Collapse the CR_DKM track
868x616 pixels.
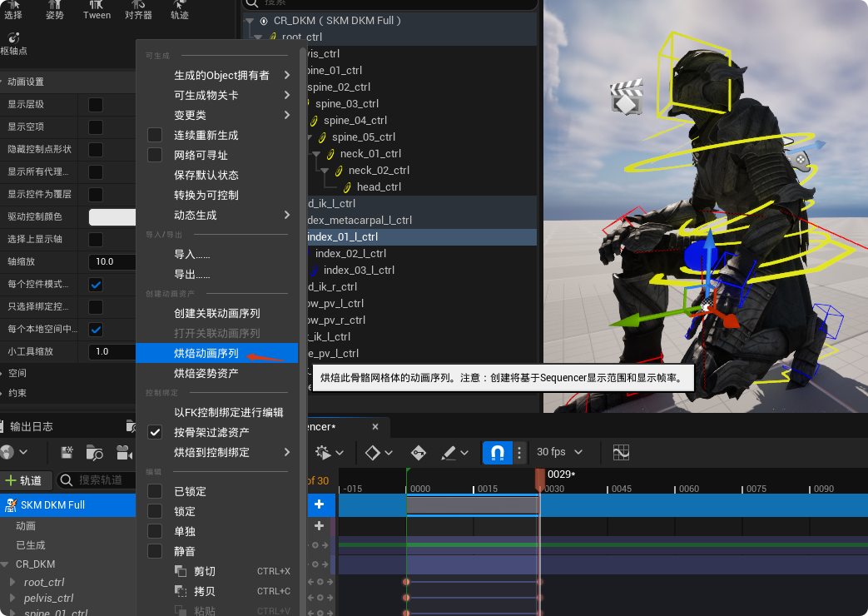(5, 564)
